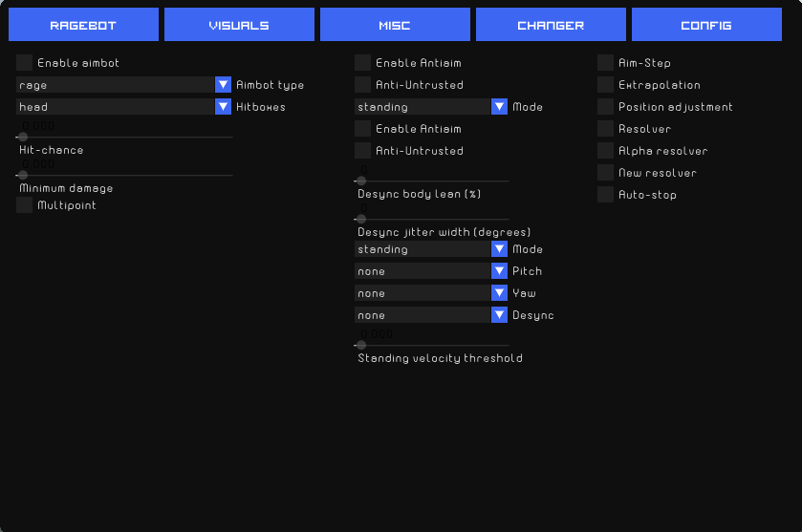Click the Standing velocity threshold slider
The height and width of the screenshot is (532, 802).
[x=361, y=345]
